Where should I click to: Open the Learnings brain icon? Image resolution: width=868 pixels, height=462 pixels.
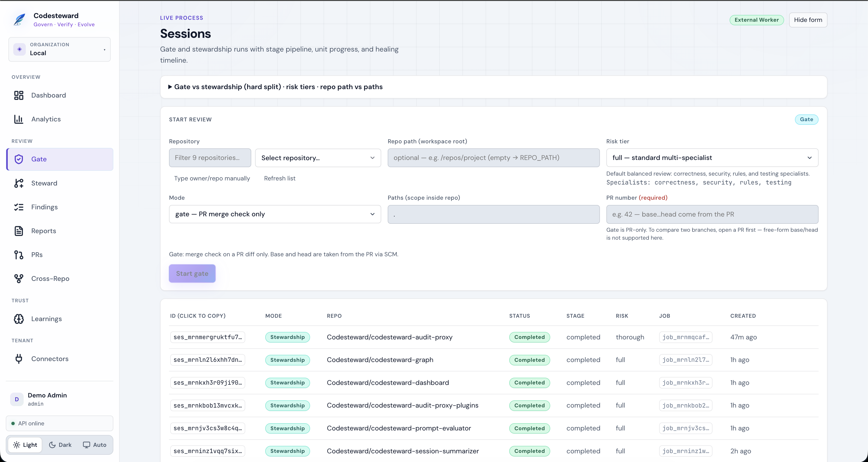pos(19,319)
